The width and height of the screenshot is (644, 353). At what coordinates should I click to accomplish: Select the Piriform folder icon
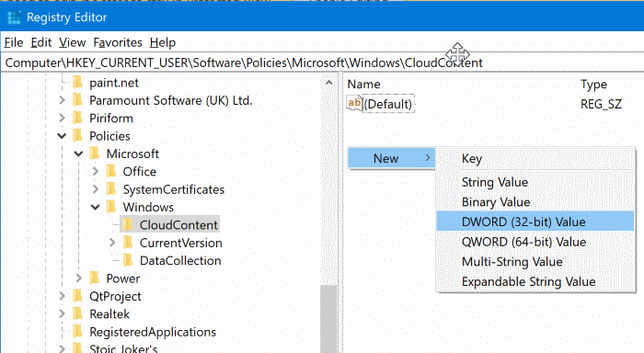[x=77, y=118]
